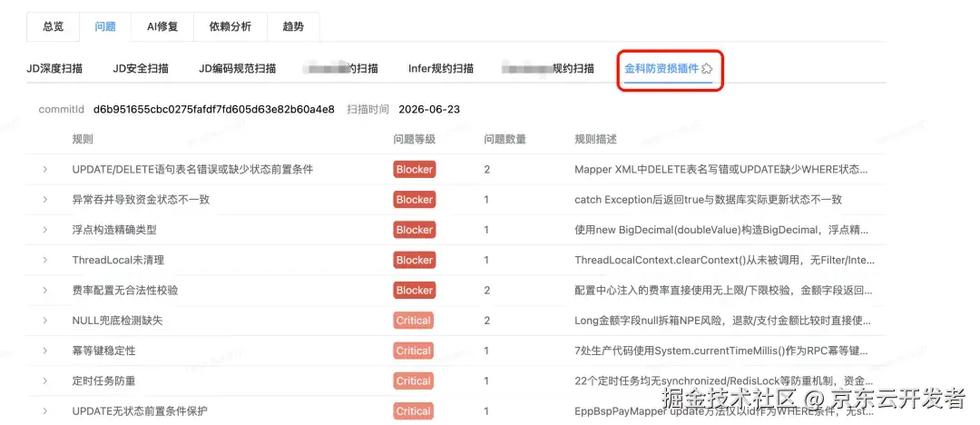
Task: Click the 规则 column header
Action: click(83, 139)
